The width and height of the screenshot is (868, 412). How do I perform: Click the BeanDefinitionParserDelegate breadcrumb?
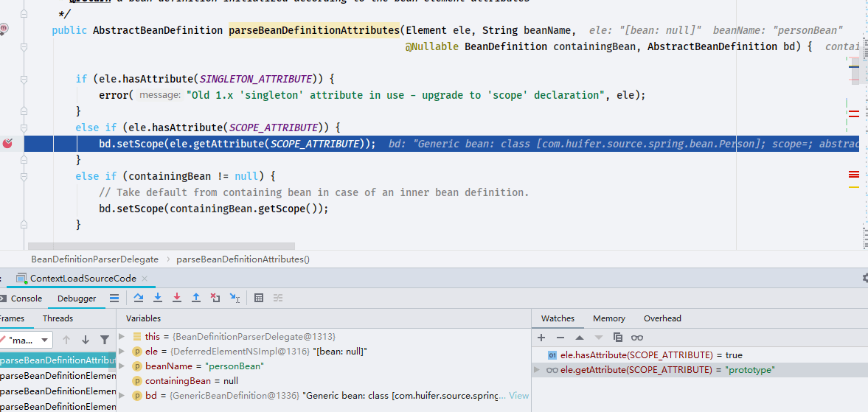pos(94,259)
